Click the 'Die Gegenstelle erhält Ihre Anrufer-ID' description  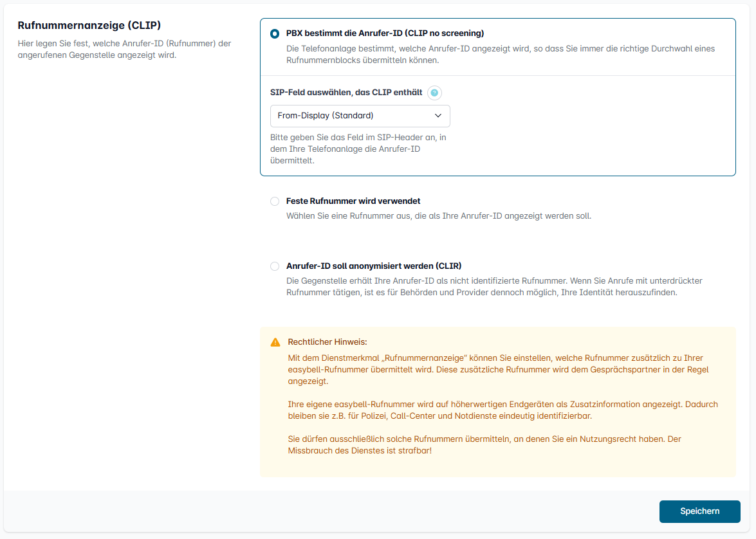[494, 287]
